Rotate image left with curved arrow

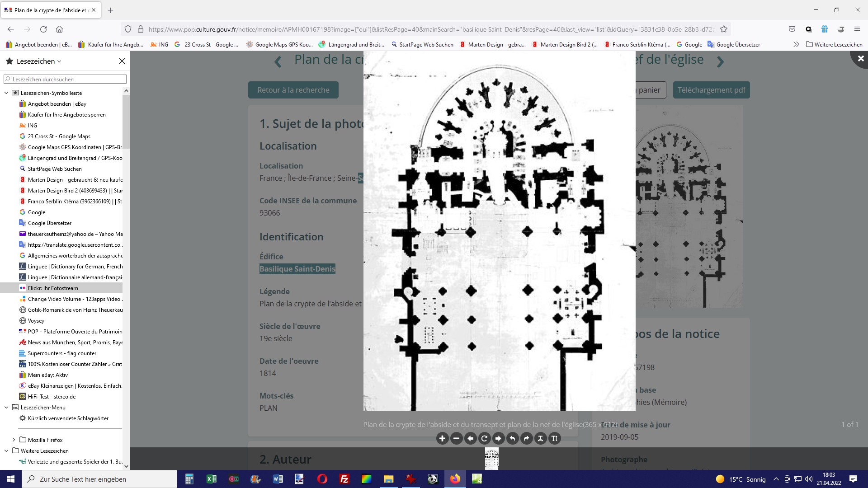pyautogui.click(x=512, y=438)
